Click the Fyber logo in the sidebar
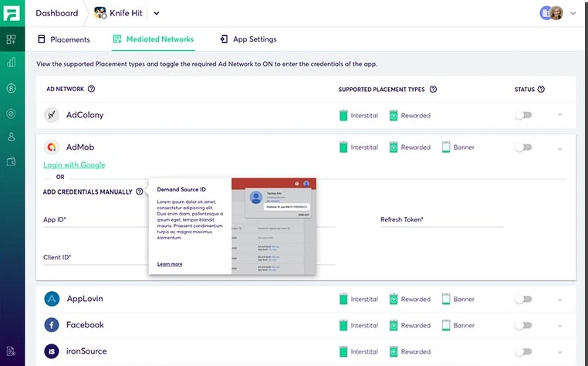 [x=12, y=13]
